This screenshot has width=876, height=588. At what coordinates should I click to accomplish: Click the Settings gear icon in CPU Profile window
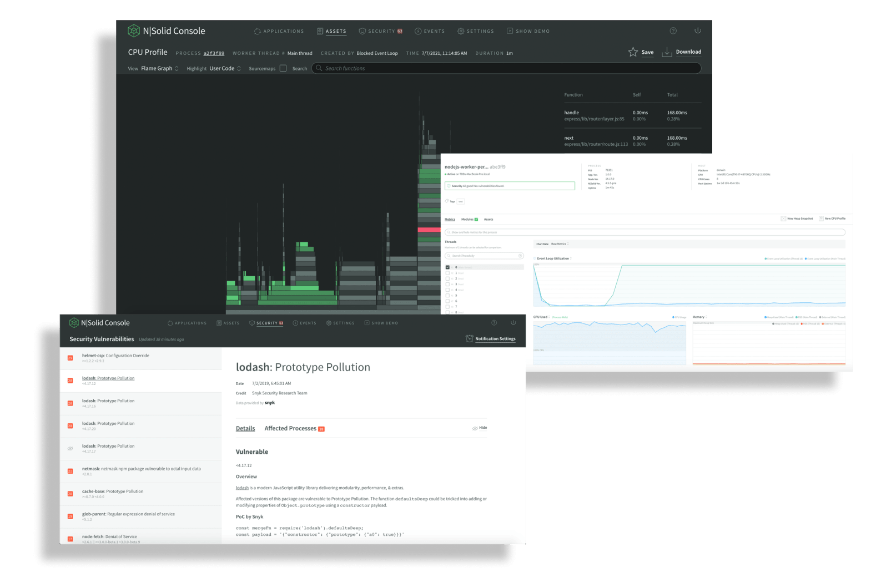[x=461, y=31]
